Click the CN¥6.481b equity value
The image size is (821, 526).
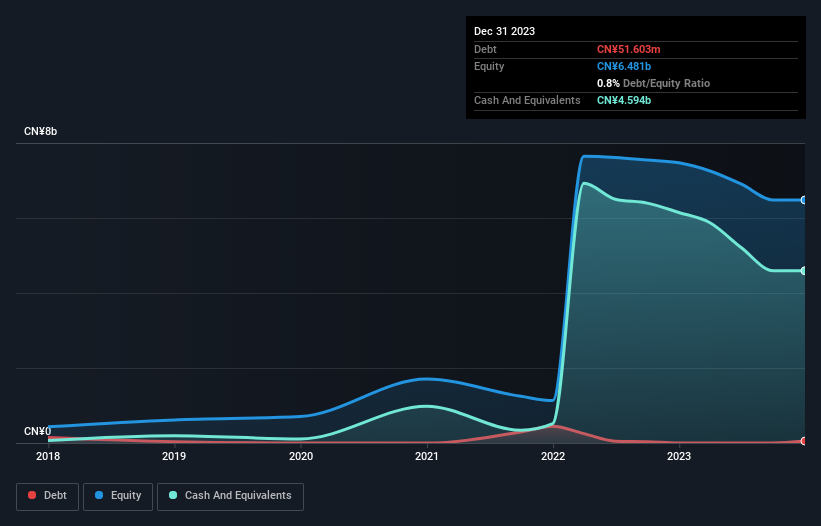point(624,66)
